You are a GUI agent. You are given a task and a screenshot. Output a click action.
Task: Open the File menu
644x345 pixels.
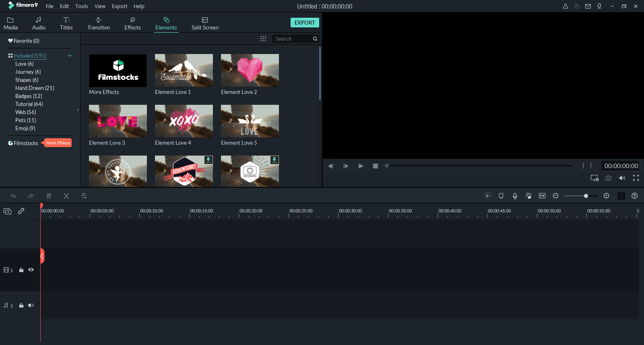coord(50,6)
